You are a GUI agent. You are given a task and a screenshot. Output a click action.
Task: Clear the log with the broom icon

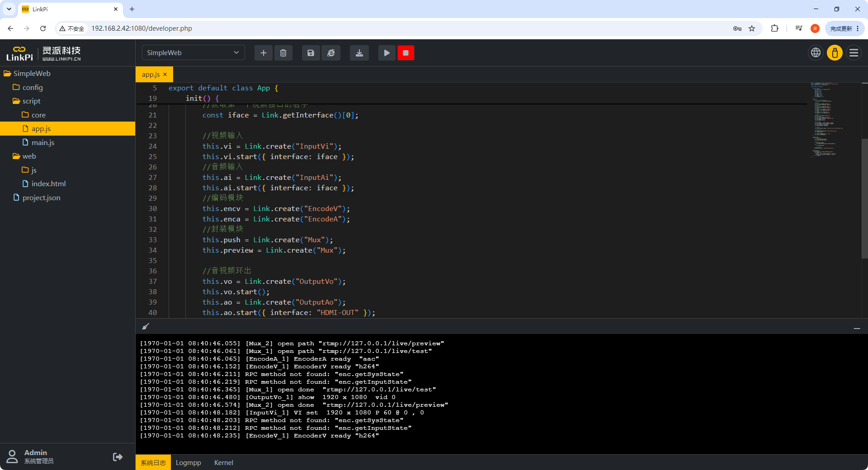click(146, 326)
